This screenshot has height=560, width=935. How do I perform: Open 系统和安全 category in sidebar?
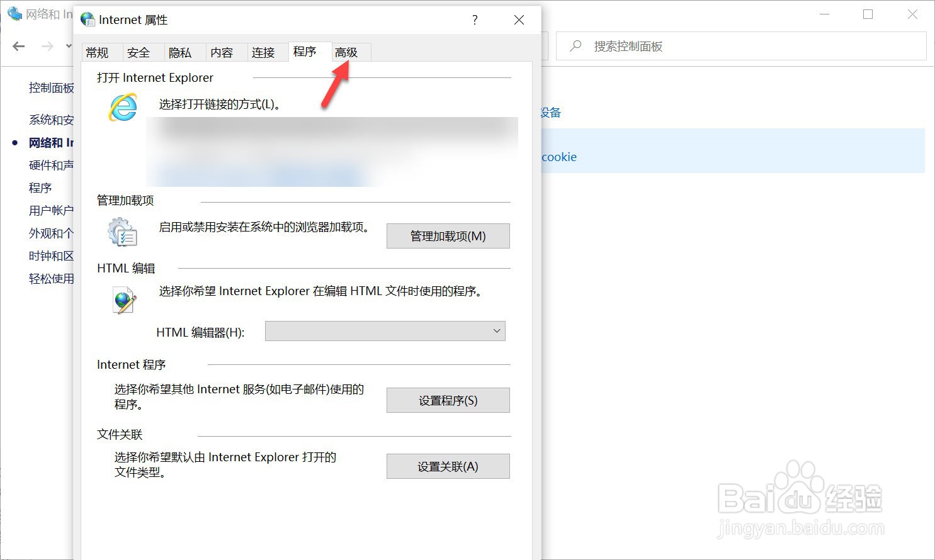coord(52,120)
